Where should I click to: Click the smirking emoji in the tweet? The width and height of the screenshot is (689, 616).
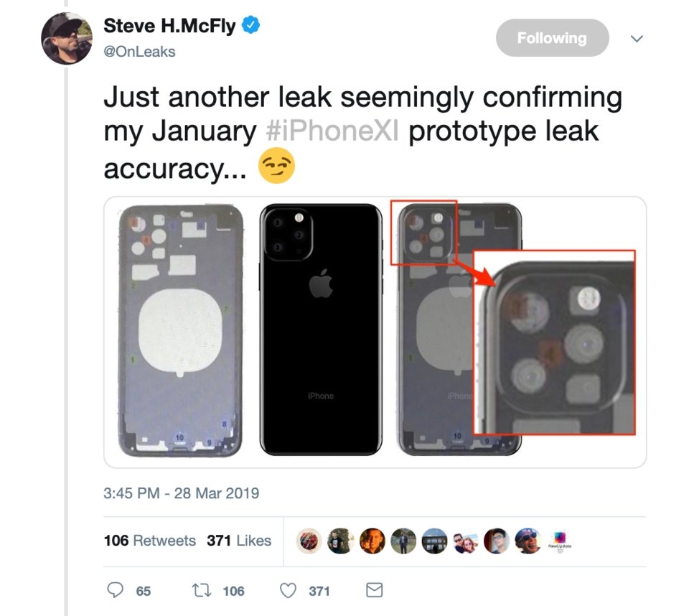click(277, 169)
